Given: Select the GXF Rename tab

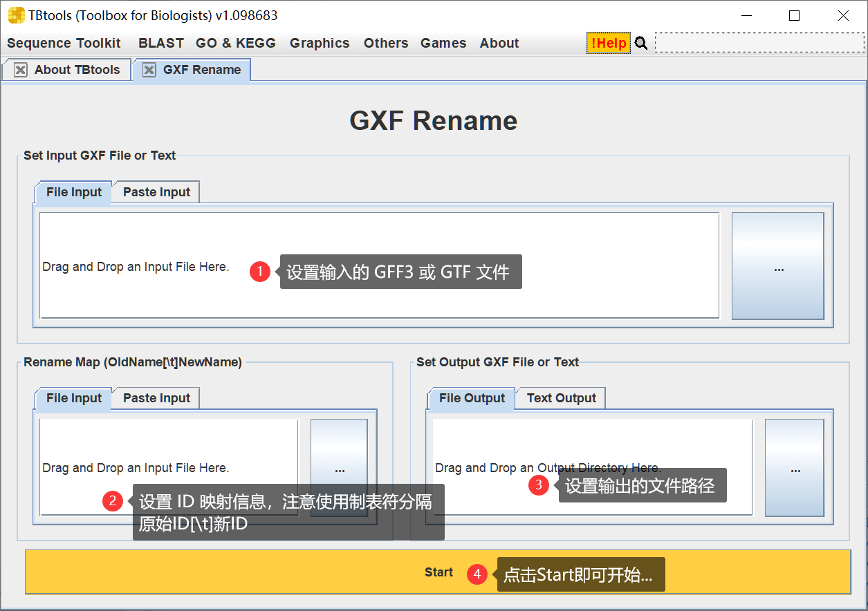Looking at the screenshot, I should coord(202,70).
